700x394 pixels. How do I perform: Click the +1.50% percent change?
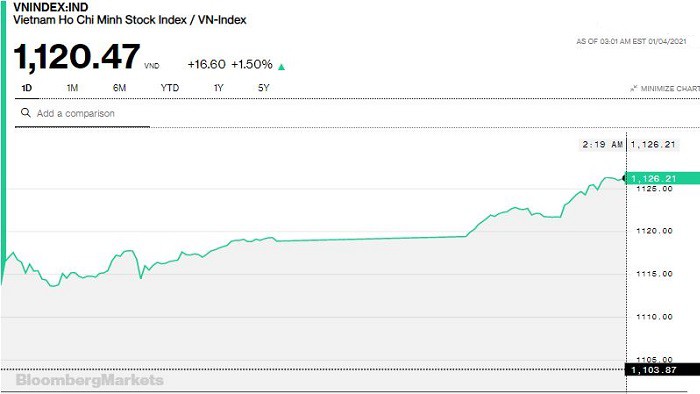252,65
